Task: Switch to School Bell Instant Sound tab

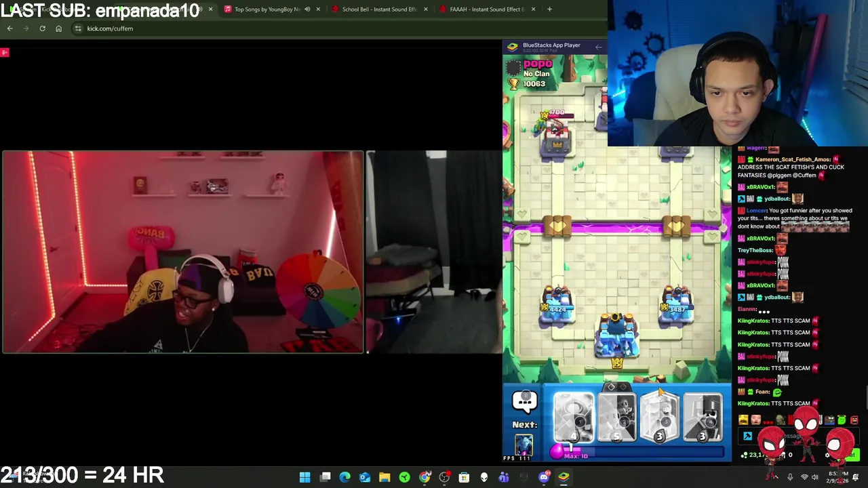Action: [x=379, y=9]
